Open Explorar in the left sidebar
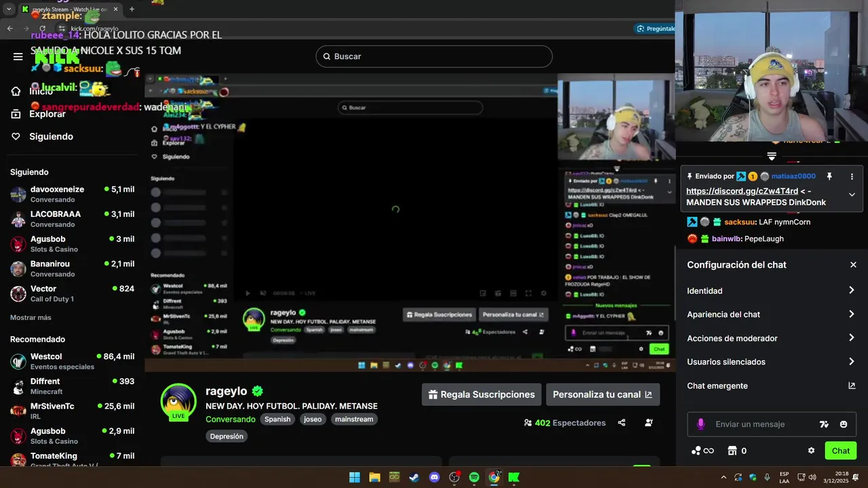Viewport: 868px width, 488px height. 39,114
